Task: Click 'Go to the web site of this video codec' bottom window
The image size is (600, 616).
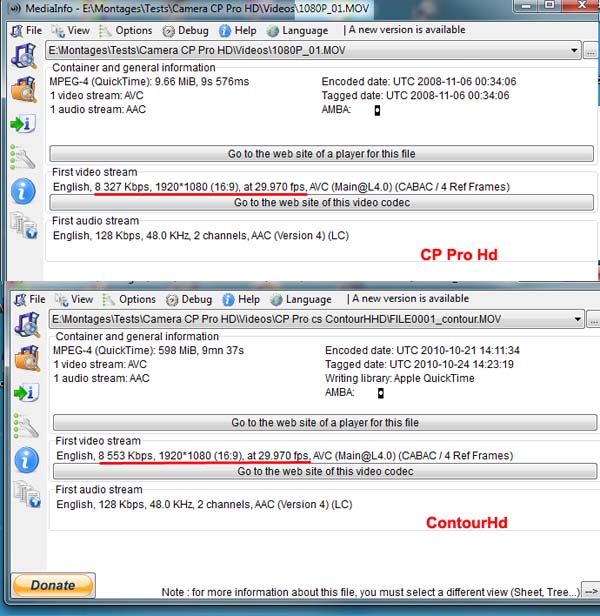Action: point(325,471)
